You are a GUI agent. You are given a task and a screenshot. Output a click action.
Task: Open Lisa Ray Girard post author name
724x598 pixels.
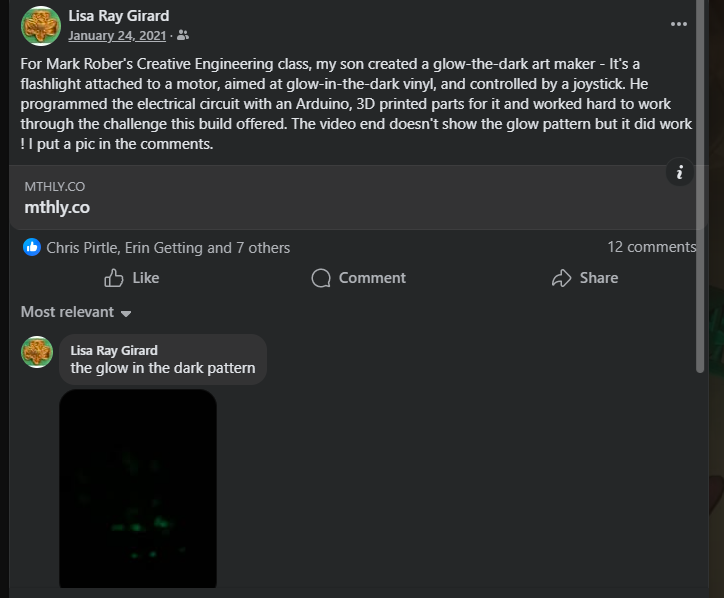coord(118,15)
